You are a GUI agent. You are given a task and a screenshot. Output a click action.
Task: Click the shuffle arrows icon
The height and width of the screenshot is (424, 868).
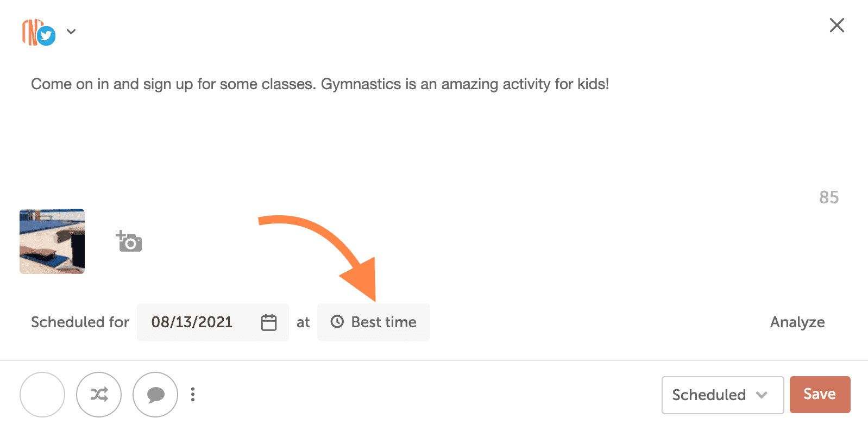point(99,395)
